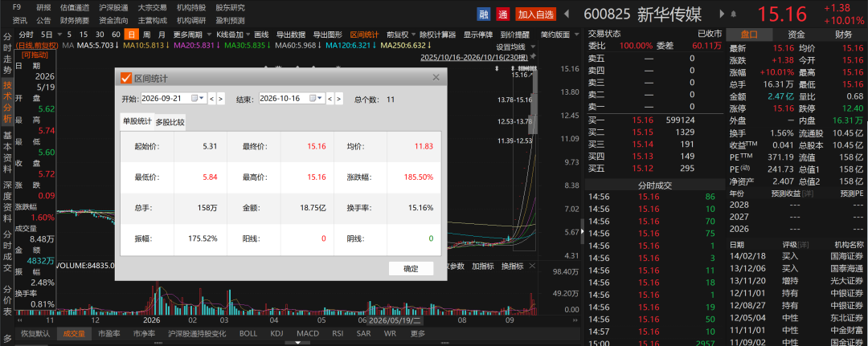Image resolution: width=868 pixels, height=346 pixels.
Task: Select the 周 weekly period
Action: [x=146, y=35]
